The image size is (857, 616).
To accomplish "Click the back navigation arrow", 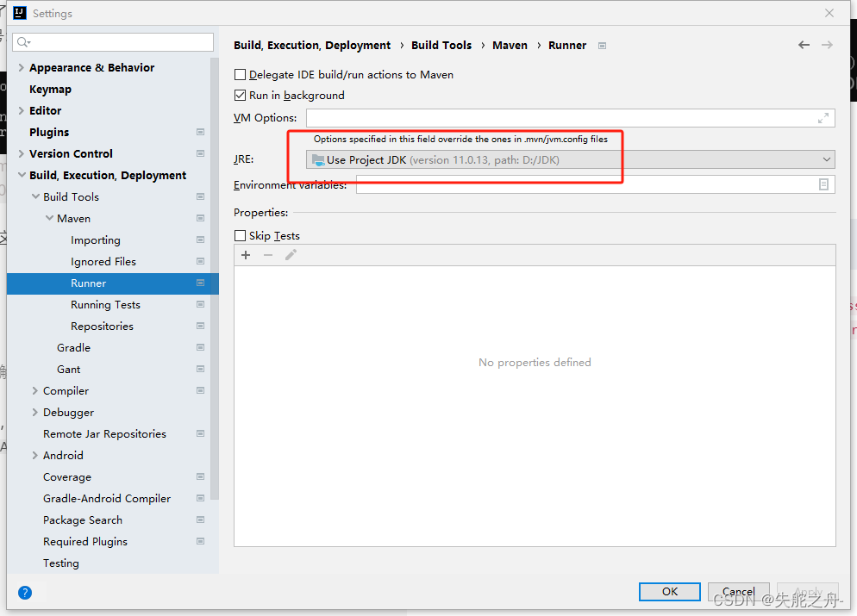I will pyautogui.click(x=804, y=45).
